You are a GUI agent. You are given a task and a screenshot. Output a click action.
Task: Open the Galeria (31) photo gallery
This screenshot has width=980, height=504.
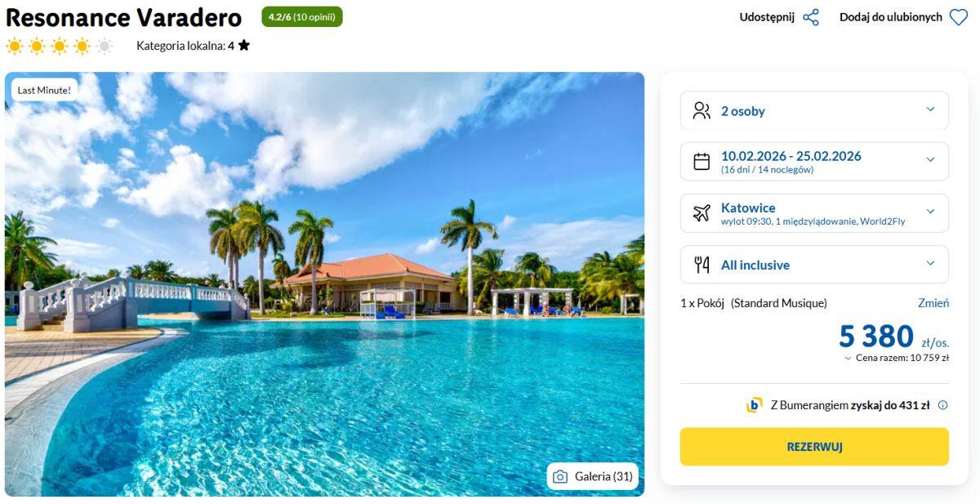(593, 476)
